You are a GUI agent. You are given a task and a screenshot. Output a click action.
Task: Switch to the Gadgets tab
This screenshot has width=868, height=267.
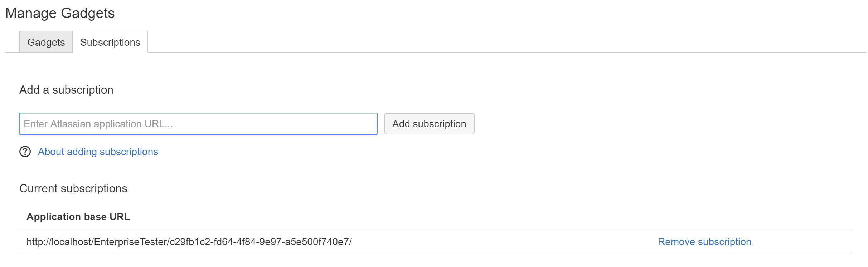click(46, 42)
